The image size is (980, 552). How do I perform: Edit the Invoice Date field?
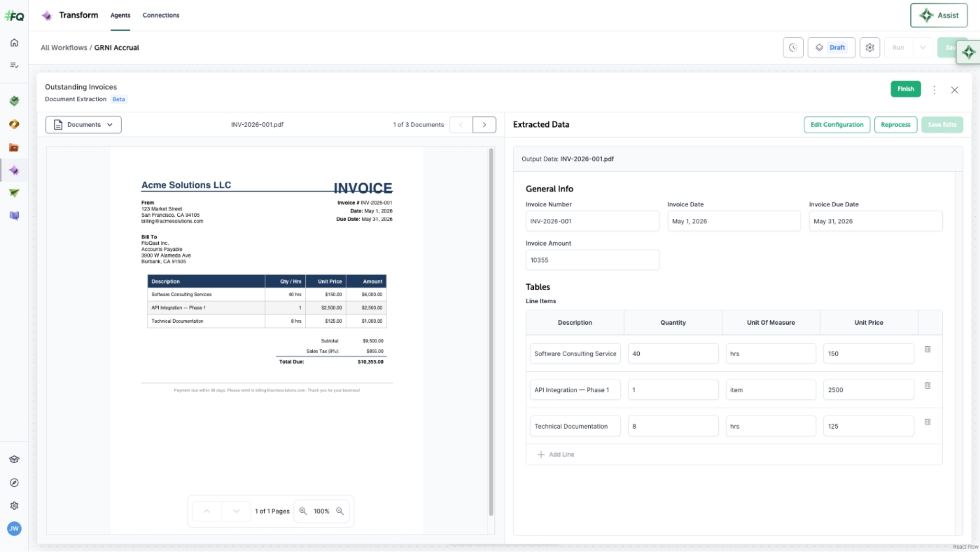pos(734,221)
